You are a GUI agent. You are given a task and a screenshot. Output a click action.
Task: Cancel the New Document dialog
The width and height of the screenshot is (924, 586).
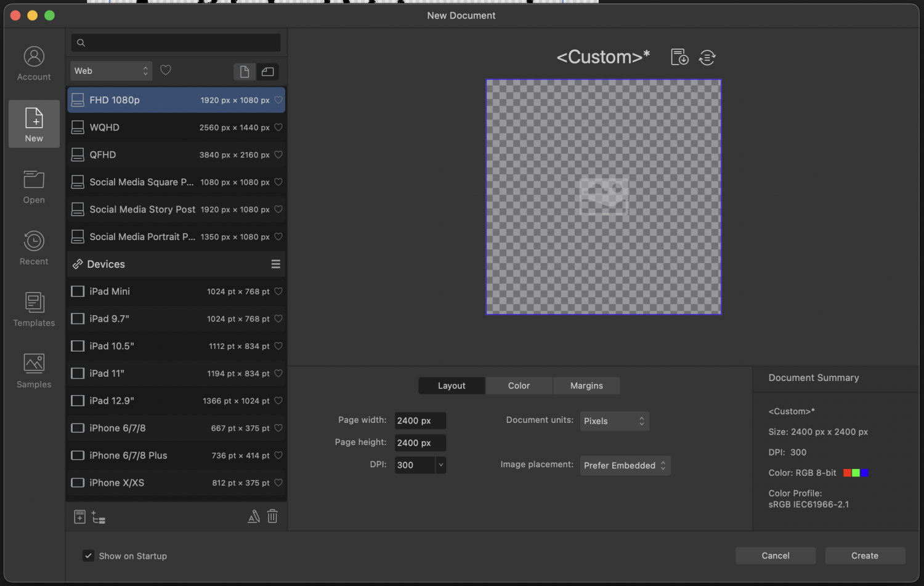click(x=775, y=555)
